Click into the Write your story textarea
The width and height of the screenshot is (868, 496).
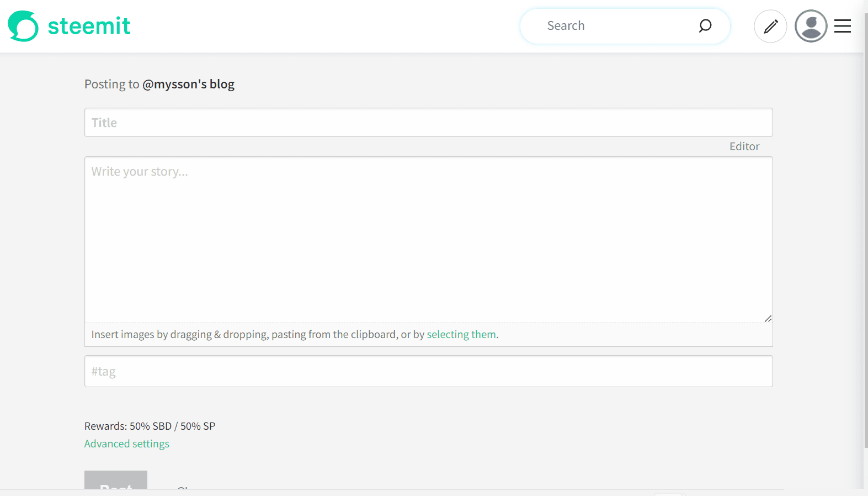428,240
